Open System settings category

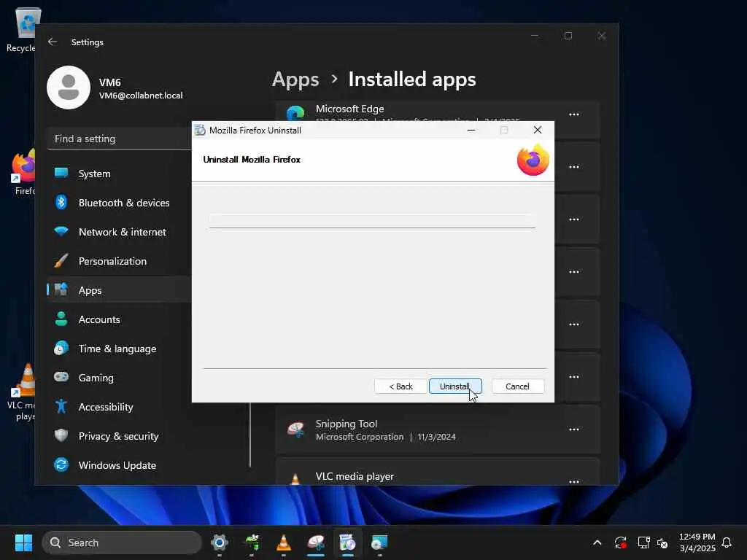pos(119,174)
